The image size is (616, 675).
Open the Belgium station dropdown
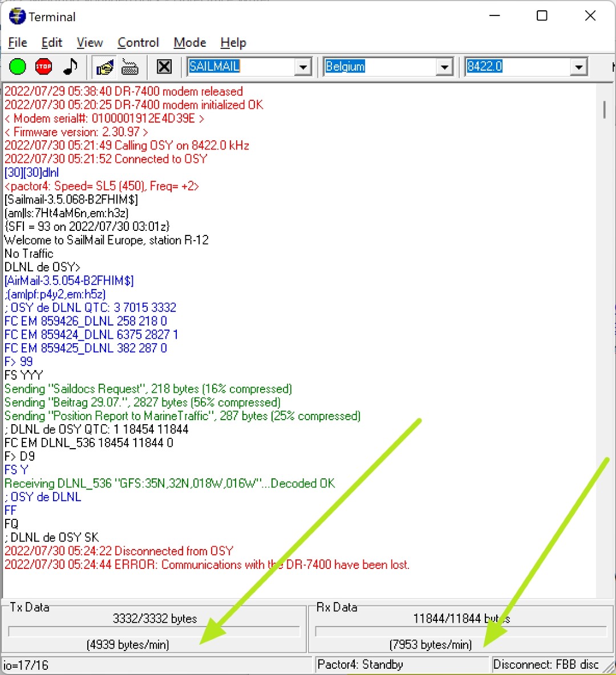(x=444, y=67)
